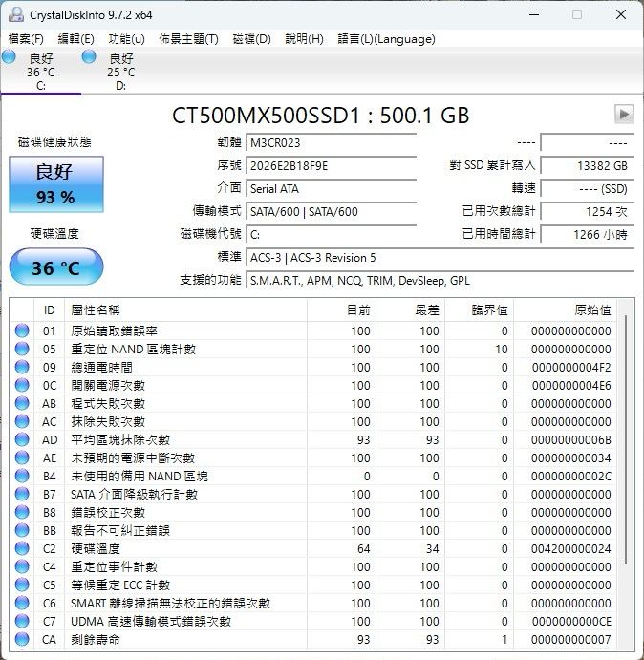This screenshot has width=644, height=660.
Task: Select the D: drive status orb
Action: point(90,58)
